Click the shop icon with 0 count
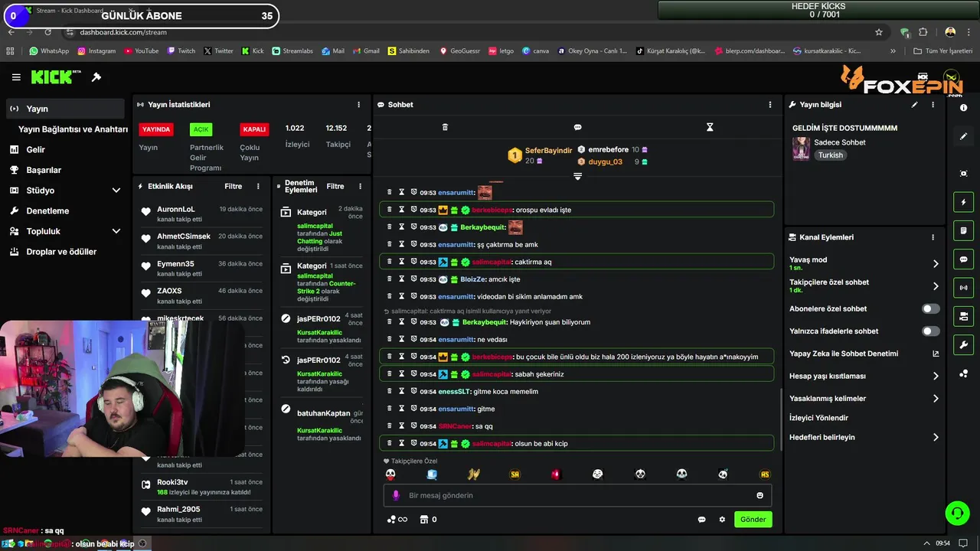Viewport: 980px width, 551px height. coord(428,520)
